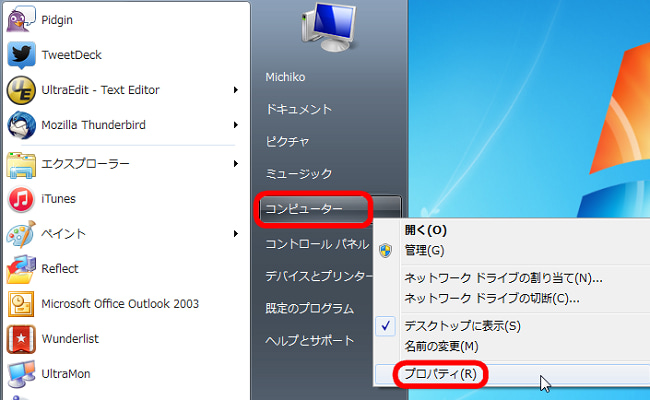Select ネットワーク ドライブの割り当て(N)...
This screenshot has width=650, height=400.
tap(503, 278)
